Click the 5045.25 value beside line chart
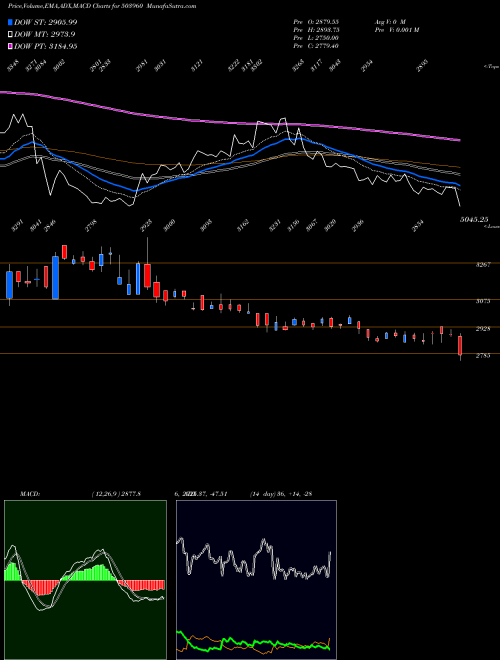Screen dimensions: 500x660 474,219
